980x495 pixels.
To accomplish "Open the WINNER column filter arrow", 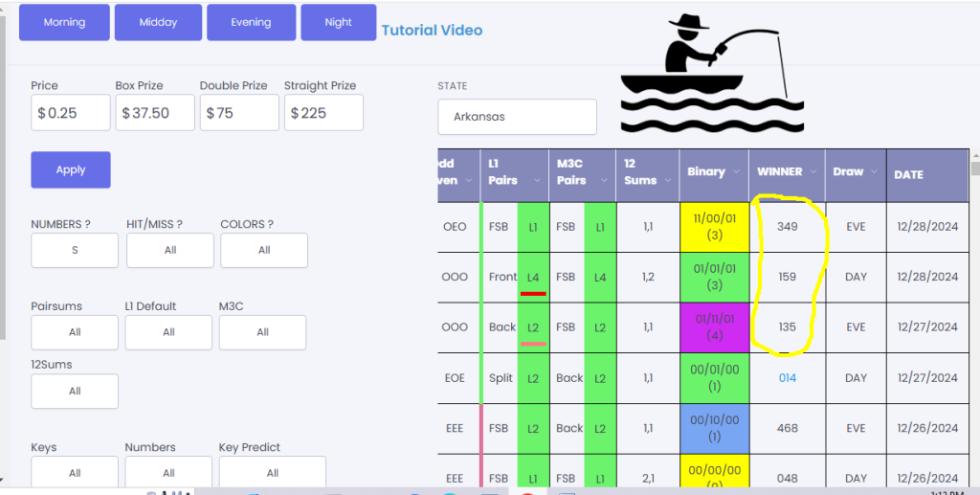I will [813, 171].
